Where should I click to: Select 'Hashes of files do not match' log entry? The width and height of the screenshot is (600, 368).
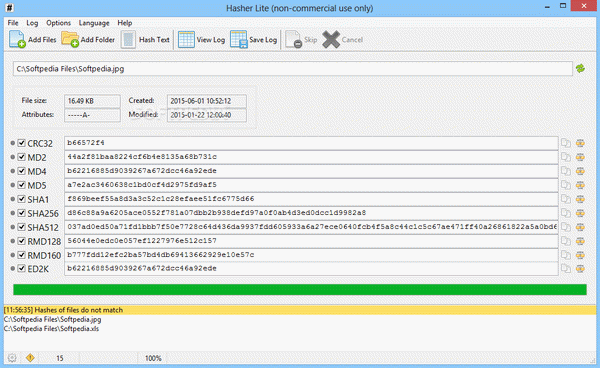point(300,310)
